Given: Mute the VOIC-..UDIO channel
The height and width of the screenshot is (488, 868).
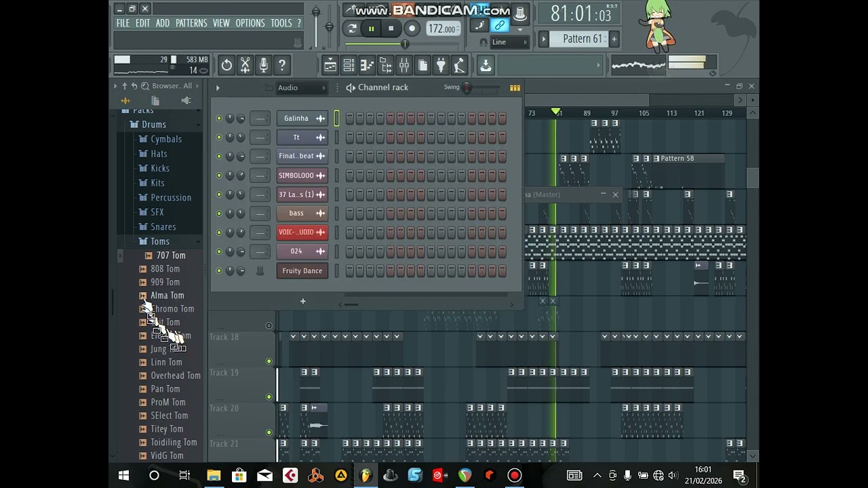Looking at the screenshot, I should click(x=218, y=232).
